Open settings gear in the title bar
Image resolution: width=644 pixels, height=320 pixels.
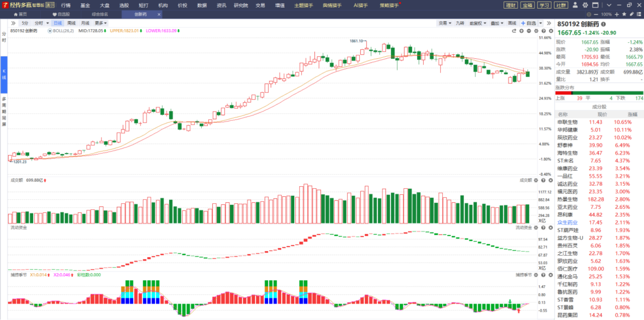click(585, 5)
